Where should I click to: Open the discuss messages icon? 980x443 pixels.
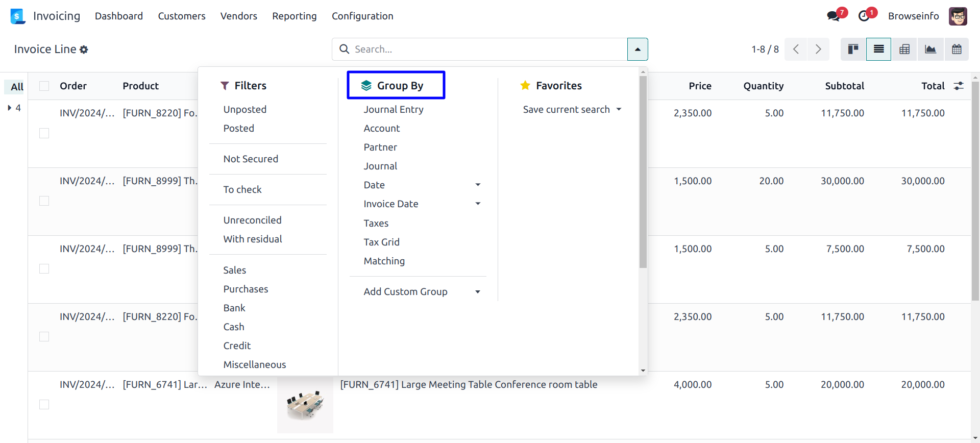click(x=834, y=16)
